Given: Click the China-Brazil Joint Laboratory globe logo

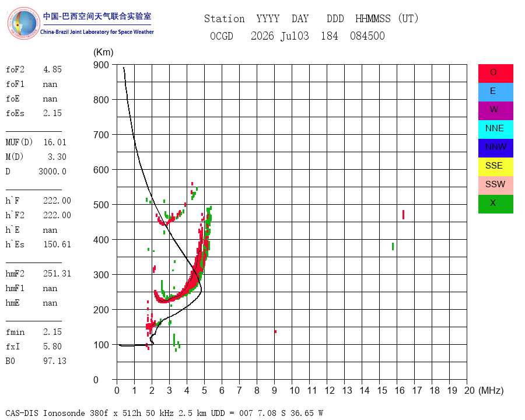Looking at the screenshot, I should pyautogui.click(x=23, y=23).
